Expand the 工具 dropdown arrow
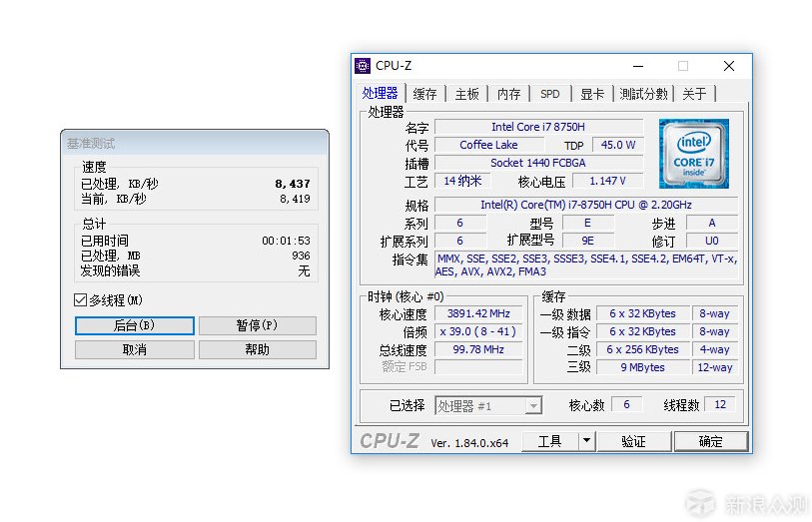Viewport: 812px width, 522px height. 586,441
